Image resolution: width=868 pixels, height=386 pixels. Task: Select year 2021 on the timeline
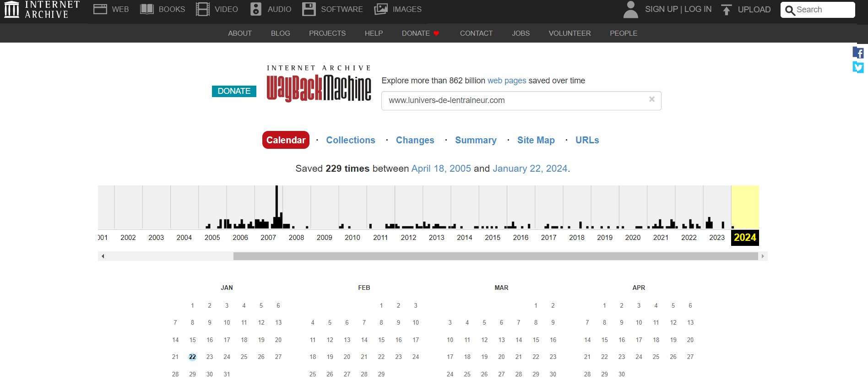pos(661,238)
